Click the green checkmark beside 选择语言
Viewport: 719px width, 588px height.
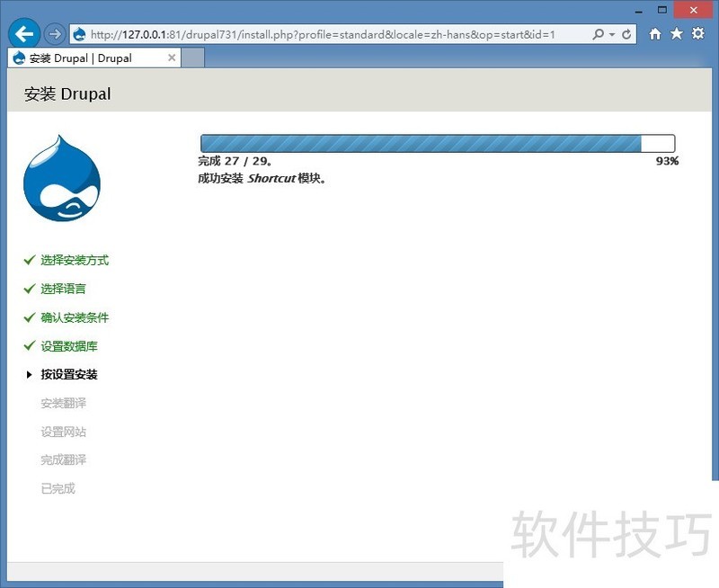click(x=30, y=289)
